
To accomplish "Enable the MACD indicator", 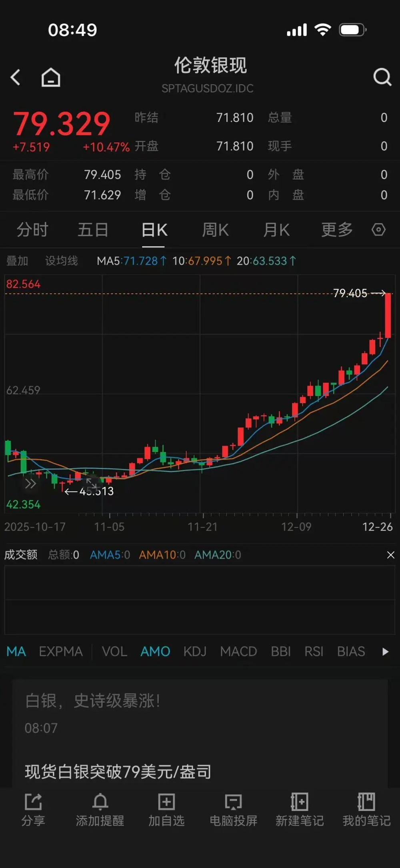I will (238, 652).
